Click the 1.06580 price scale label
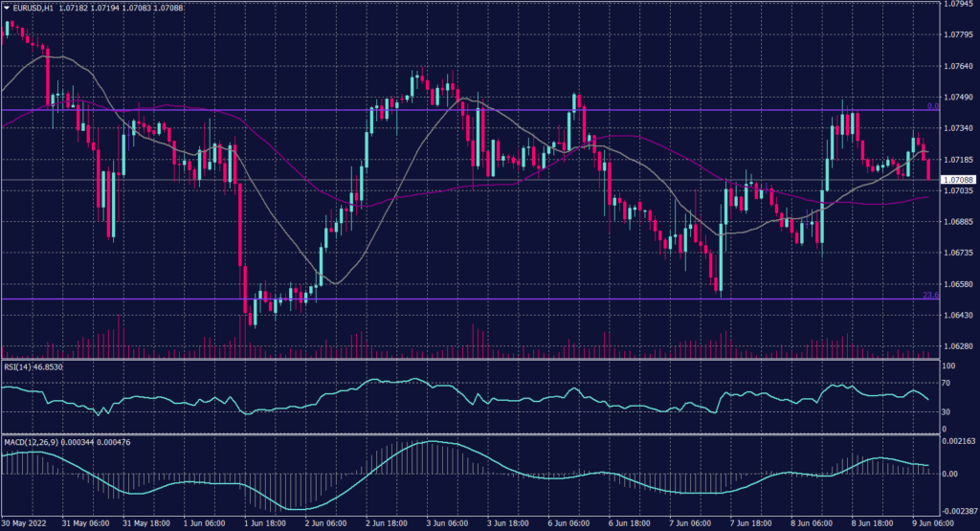 958,284
